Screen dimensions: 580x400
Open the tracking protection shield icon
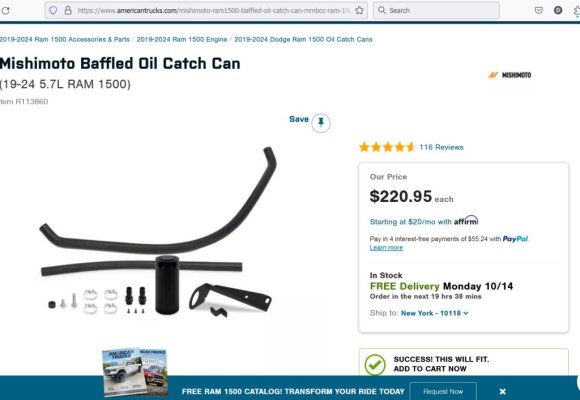pos(53,10)
